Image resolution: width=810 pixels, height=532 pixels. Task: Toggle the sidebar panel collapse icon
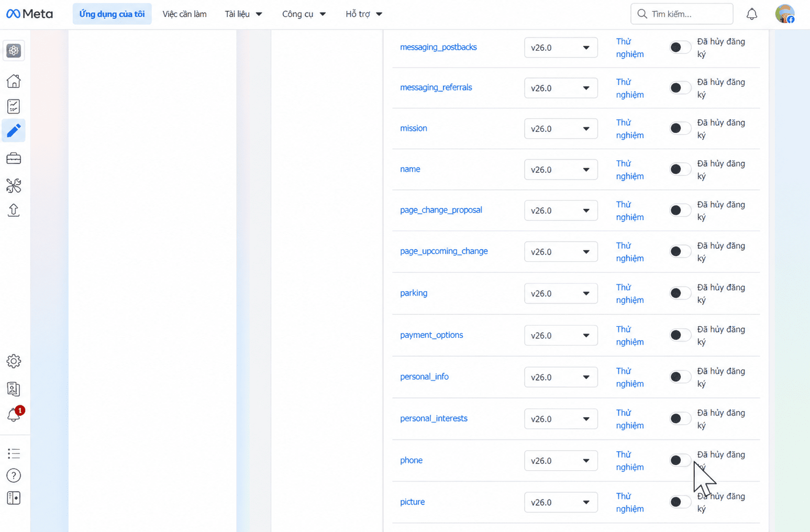pyautogui.click(x=14, y=498)
